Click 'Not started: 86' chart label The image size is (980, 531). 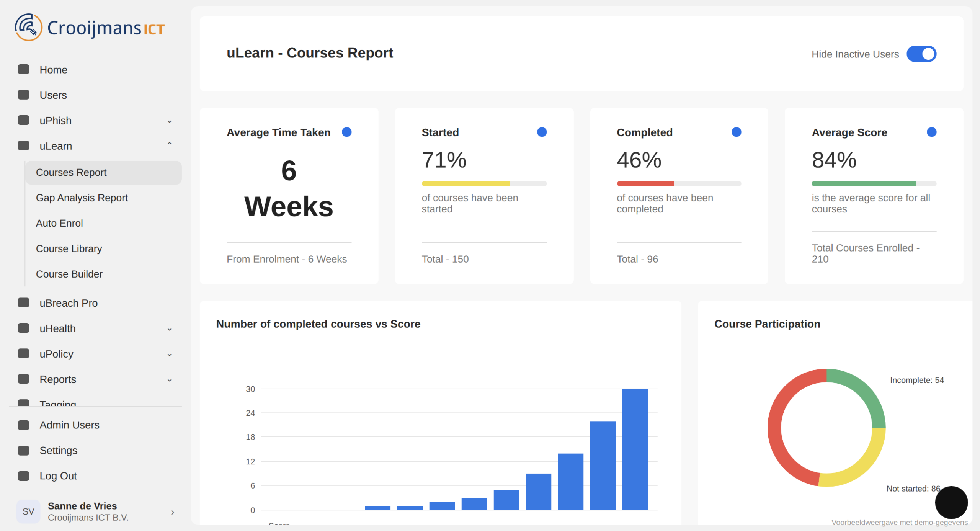pyautogui.click(x=913, y=489)
